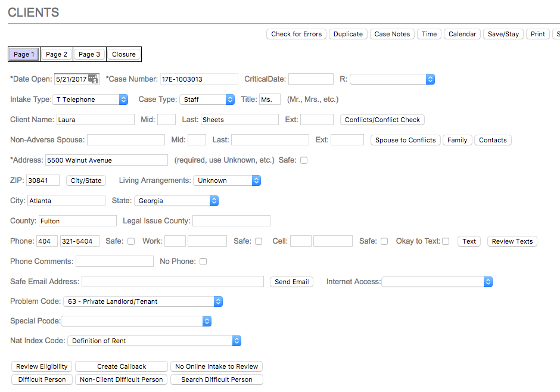The height and width of the screenshot is (392, 560).
Task: Open Case Notes from the toolbar
Action: [392, 34]
